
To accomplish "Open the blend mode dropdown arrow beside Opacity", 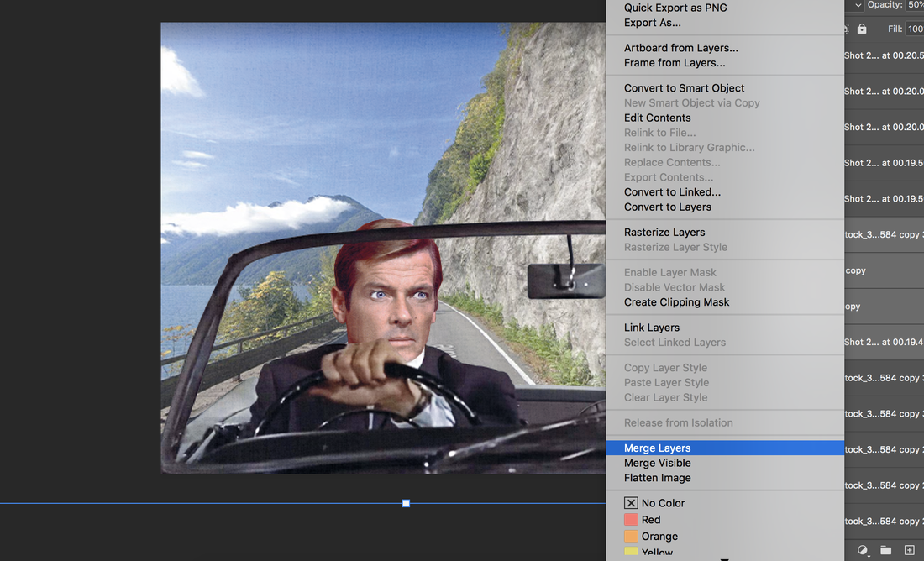I will (858, 5).
